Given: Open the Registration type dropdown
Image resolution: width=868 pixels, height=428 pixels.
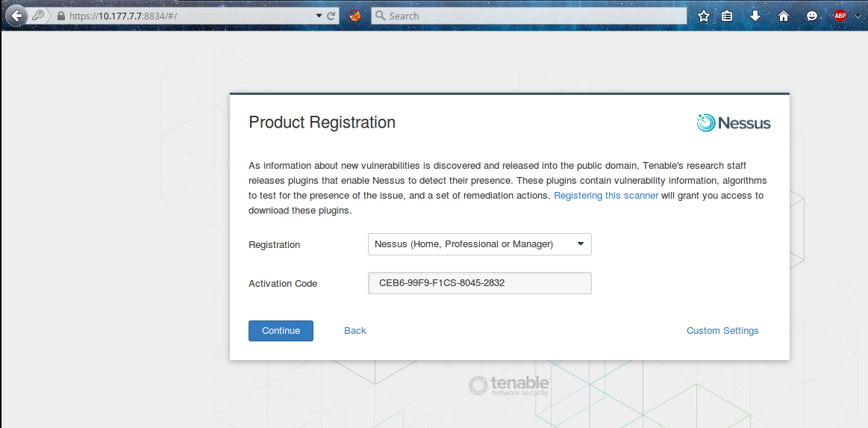Looking at the screenshot, I should point(479,244).
